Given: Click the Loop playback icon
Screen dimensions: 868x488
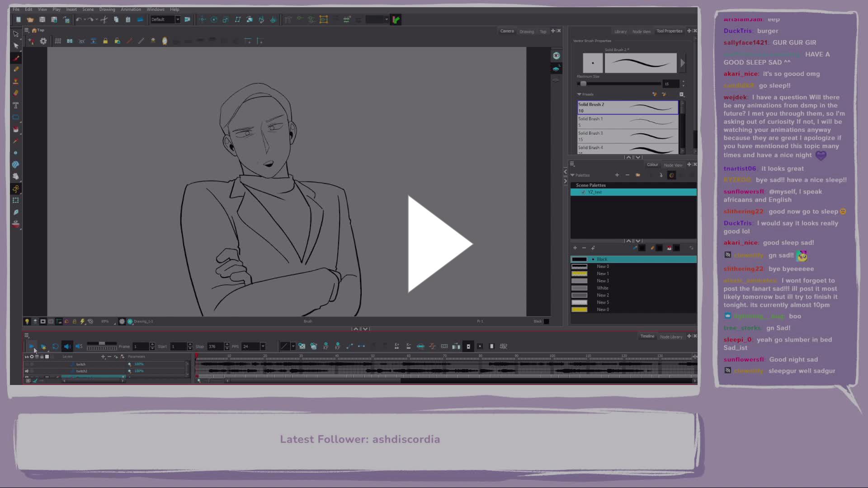Looking at the screenshot, I should (x=55, y=347).
